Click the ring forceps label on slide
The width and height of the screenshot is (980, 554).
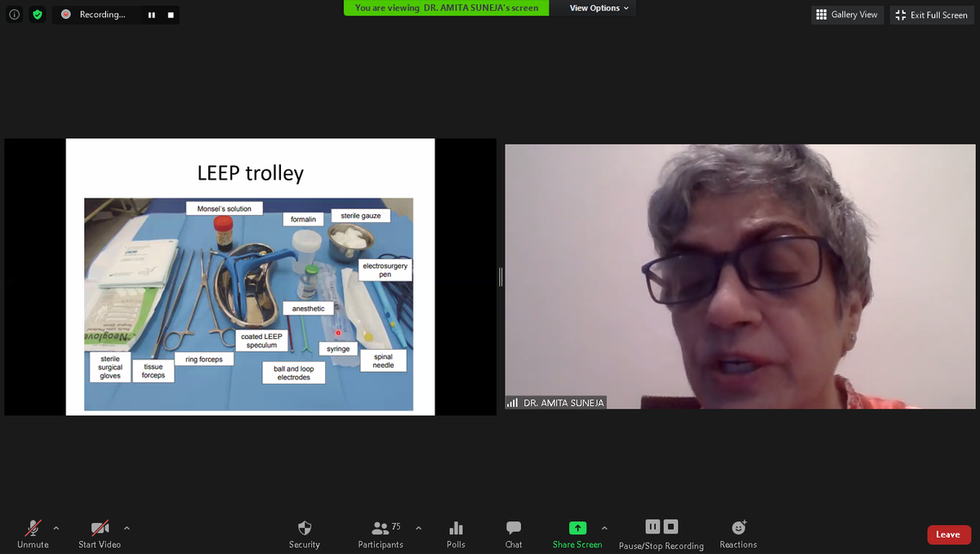(x=204, y=360)
